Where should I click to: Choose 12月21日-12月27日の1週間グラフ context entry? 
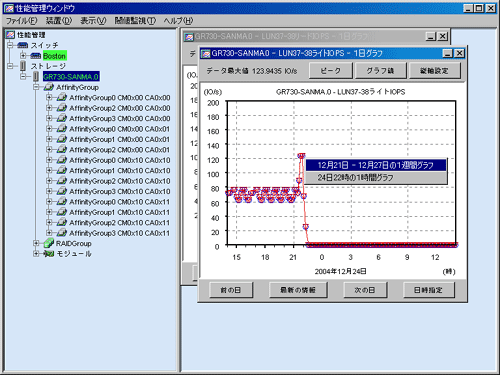(376, 165)
